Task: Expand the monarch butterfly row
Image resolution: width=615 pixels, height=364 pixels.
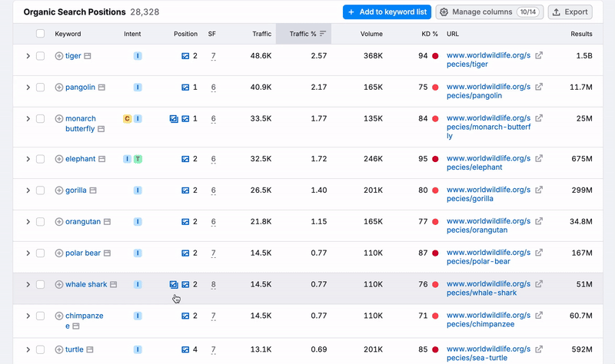Action: point(28,119)
